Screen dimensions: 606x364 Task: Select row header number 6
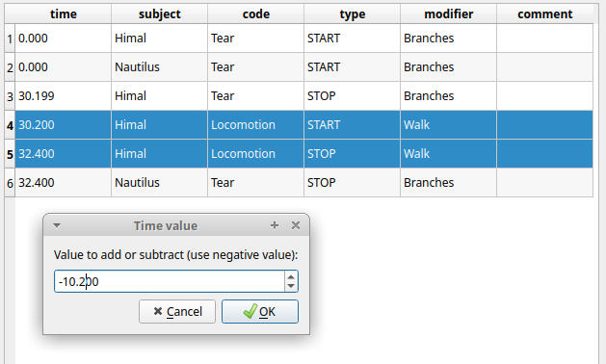[x=10, y=183]
